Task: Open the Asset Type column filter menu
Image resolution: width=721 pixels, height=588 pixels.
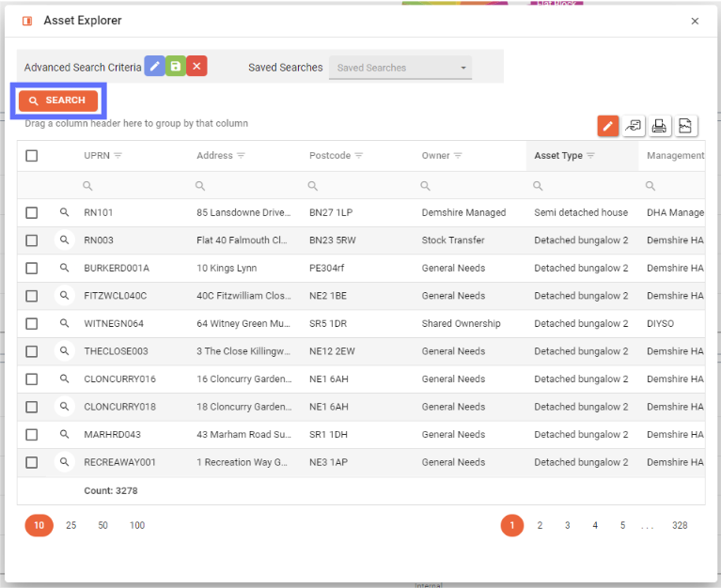Action: point(591,156)
